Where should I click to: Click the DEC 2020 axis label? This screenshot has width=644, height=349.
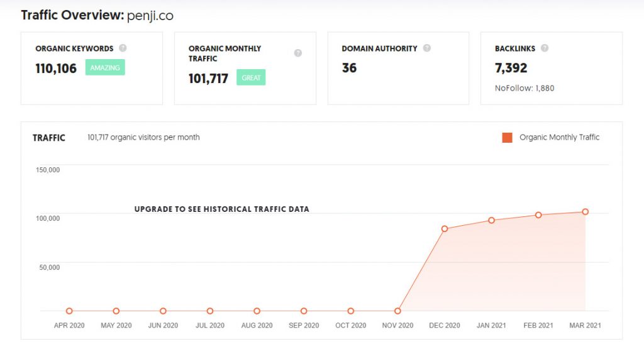pyautogui.click(x=445, y=325)
